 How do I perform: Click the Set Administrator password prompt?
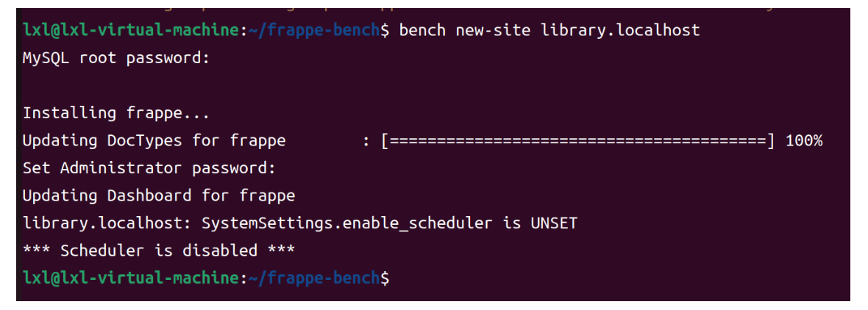tap(149, 168)
